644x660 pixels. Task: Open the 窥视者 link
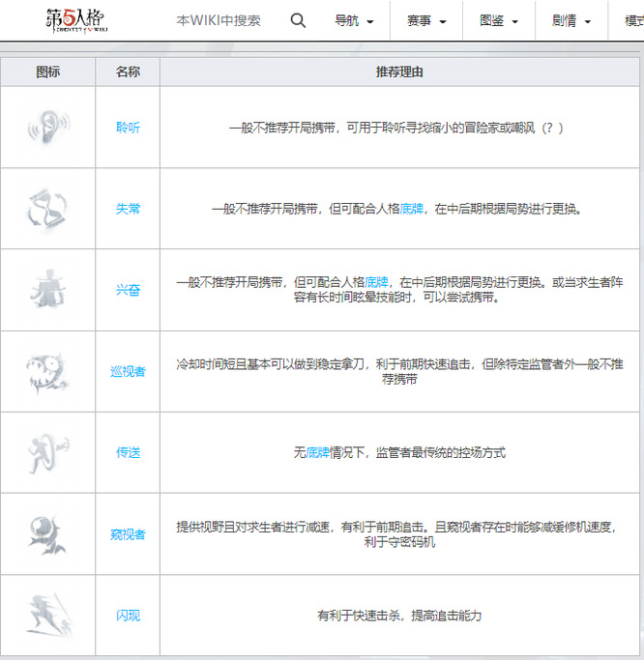click(128, 534)
